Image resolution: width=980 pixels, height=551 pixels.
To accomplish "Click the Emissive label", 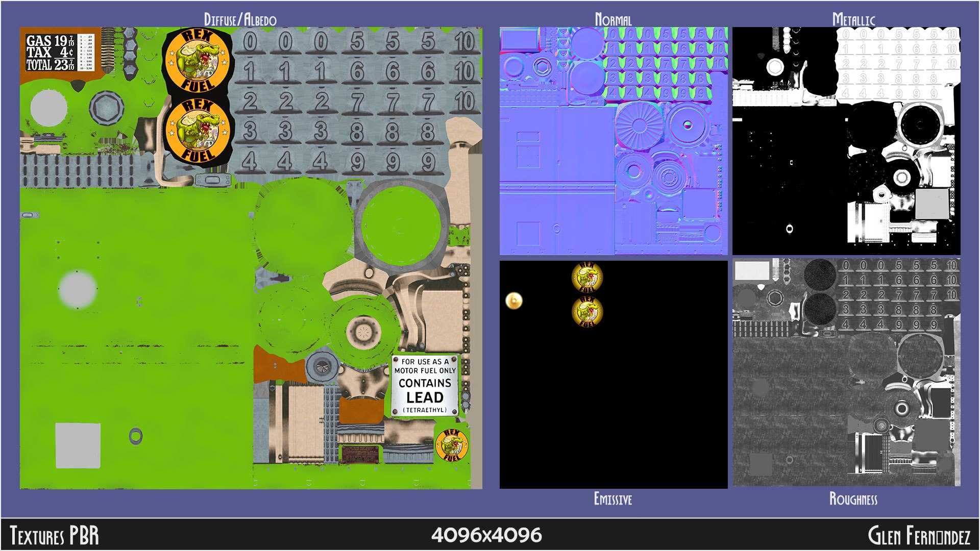I will coord(612,498).
